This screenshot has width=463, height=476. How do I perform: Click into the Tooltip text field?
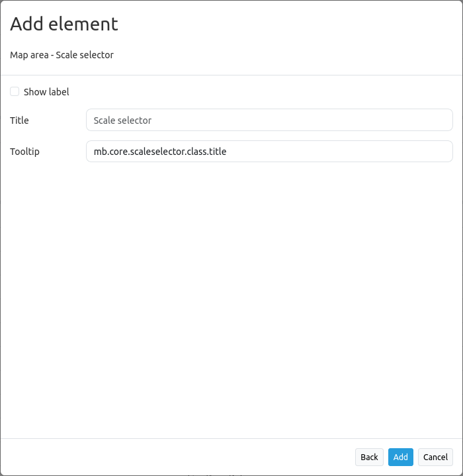269,152
